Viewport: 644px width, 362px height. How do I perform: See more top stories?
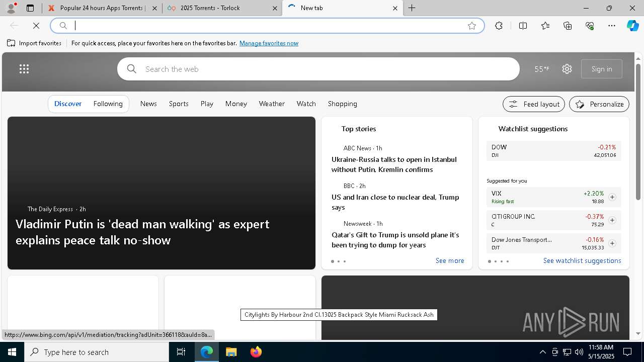(x=450, y=260)
